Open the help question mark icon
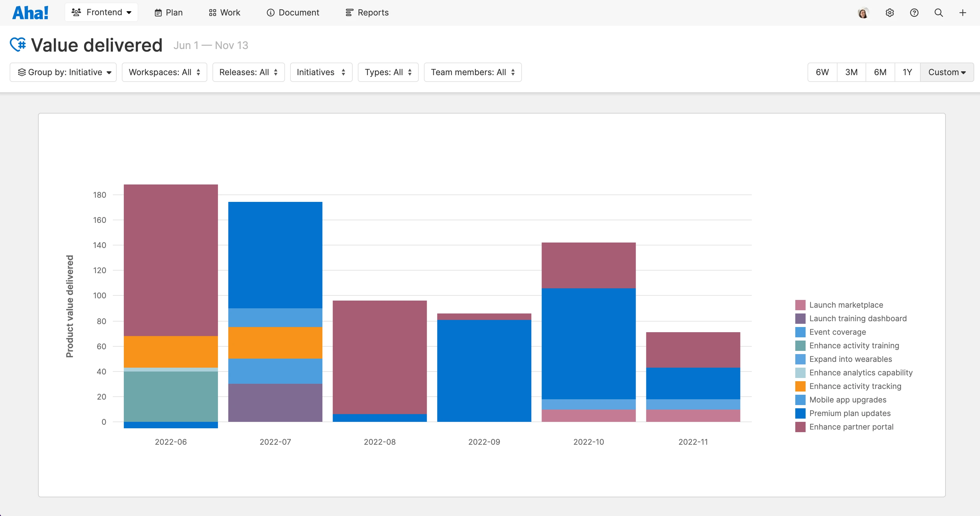The width and height of the screenshot is (980, 516). coord(914,13)
